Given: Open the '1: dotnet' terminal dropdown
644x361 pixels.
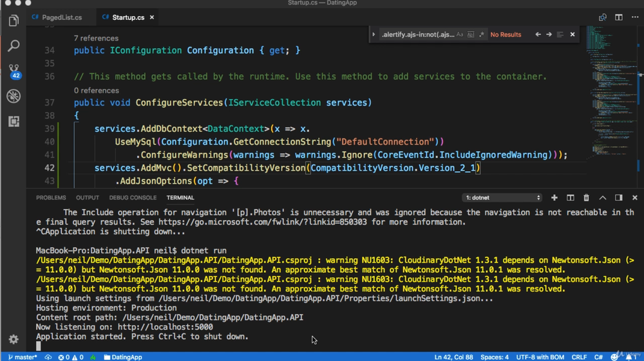Looking at the screenshot, I should (502, 198).
